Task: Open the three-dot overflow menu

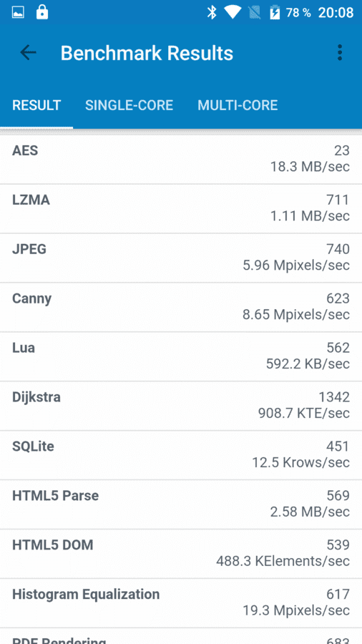Action: (x=339, y=53)
